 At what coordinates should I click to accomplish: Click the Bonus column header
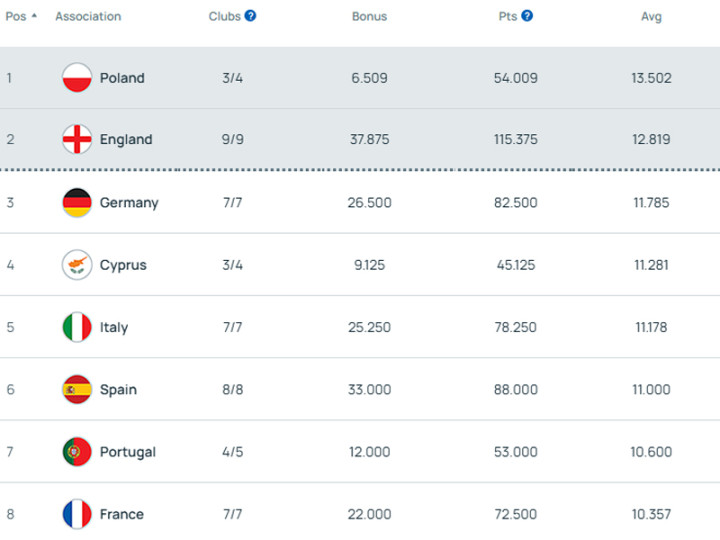tap(369, 17)
